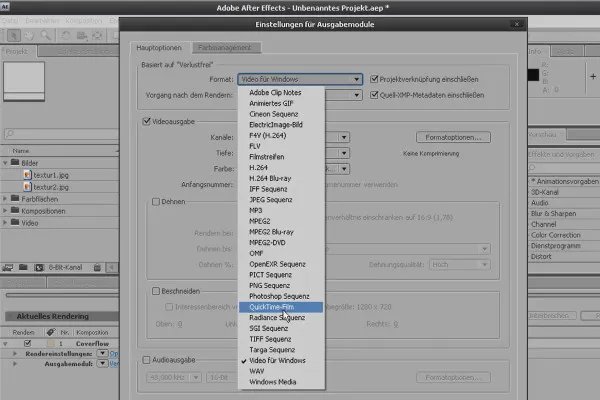Enable the Audioausgabe checkbox
Image resolution: width=600 pixels, height=400 pixels.
coord(146,360)
